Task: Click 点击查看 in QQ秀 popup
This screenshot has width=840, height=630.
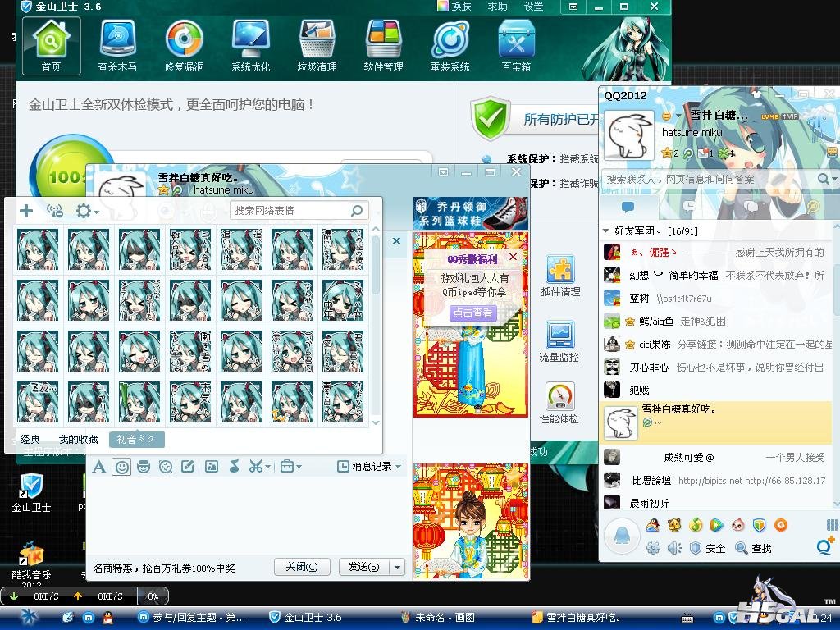Action: (x=473, y=313)
